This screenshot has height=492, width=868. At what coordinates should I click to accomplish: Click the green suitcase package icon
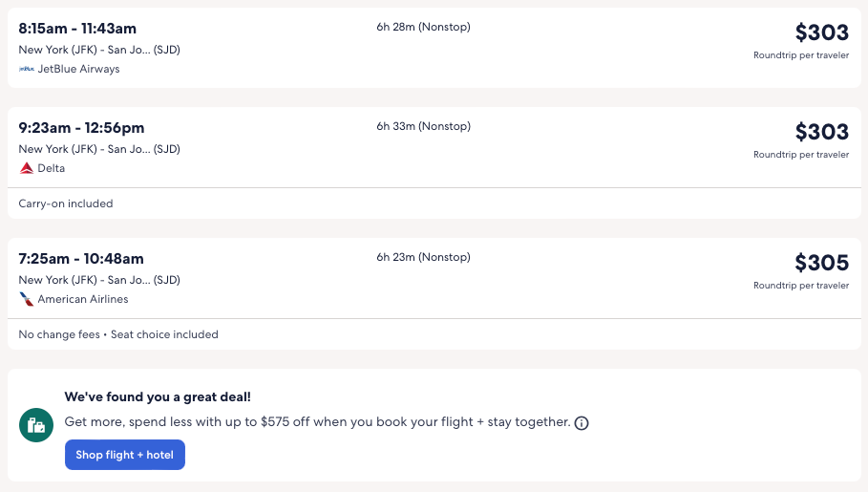pyautogui.click(x=36, y=425)
